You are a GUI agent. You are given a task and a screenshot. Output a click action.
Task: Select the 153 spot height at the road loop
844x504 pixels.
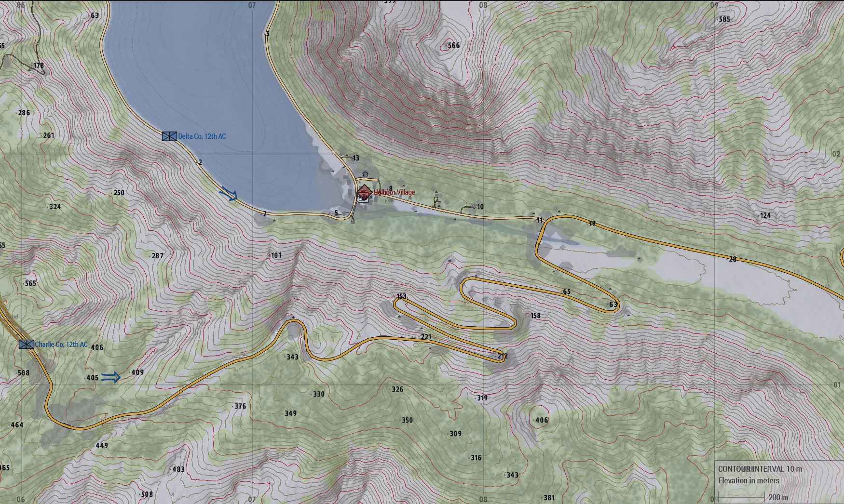point(401,297)
